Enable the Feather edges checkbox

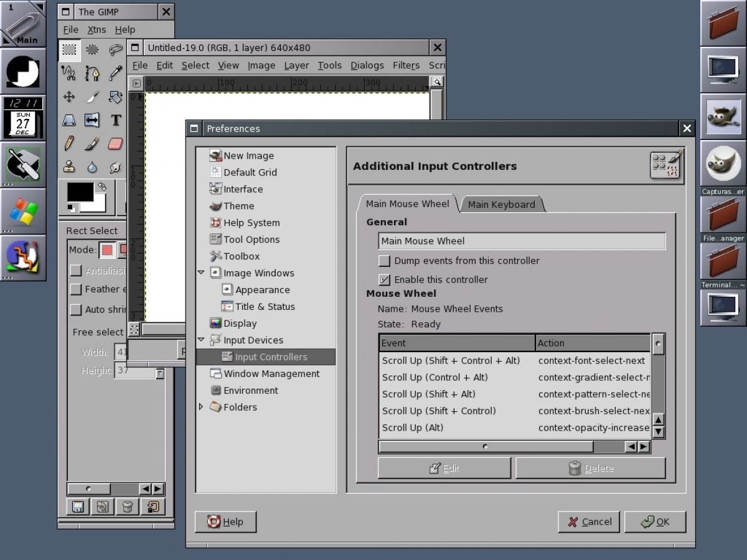(x=76, y=289)
